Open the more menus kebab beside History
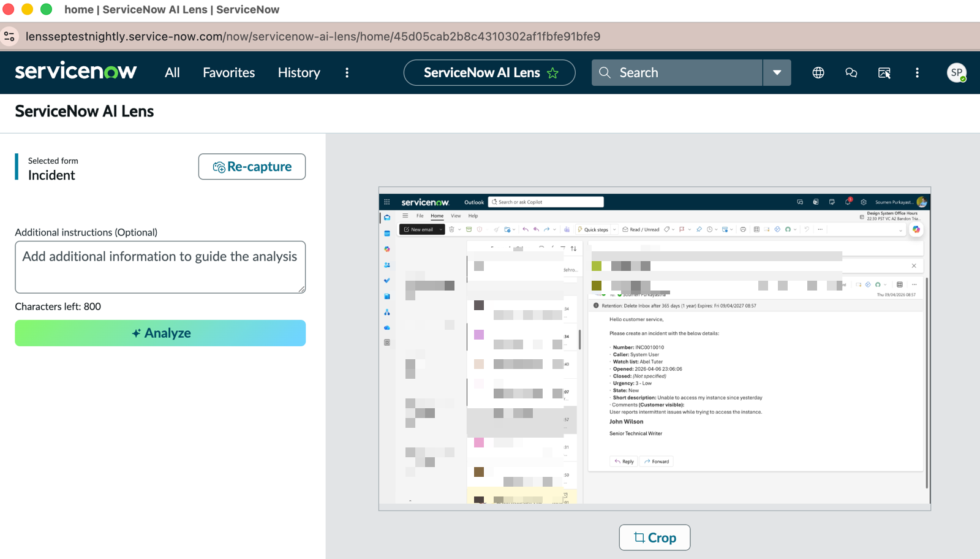The width and height of the screenshot is (980, 559). pyautogui.click(x=347, y=72)
